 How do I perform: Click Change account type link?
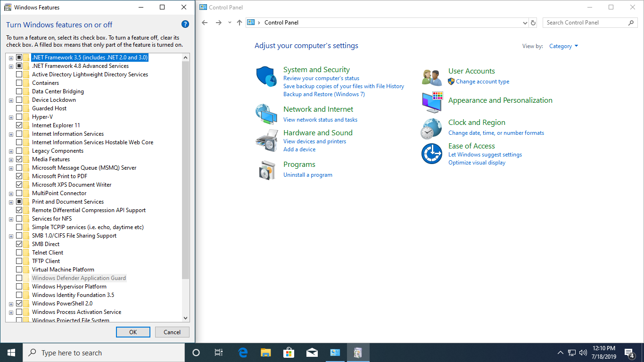coord(482,82)
